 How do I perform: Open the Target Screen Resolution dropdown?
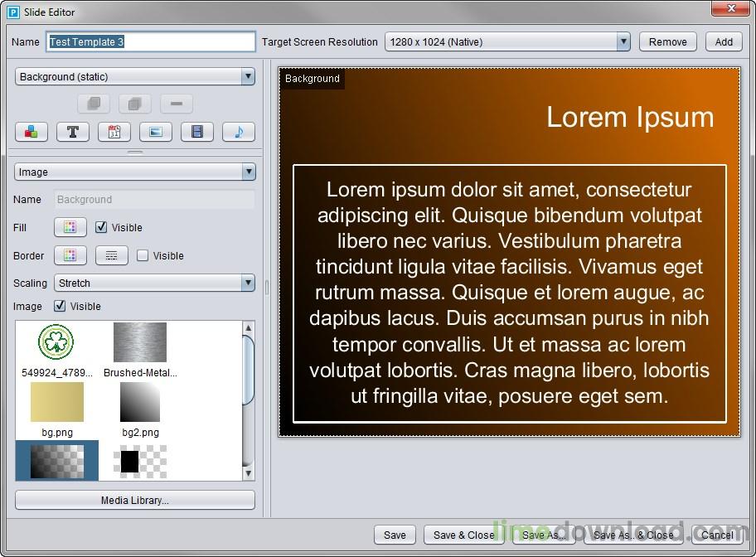(507, 42)
